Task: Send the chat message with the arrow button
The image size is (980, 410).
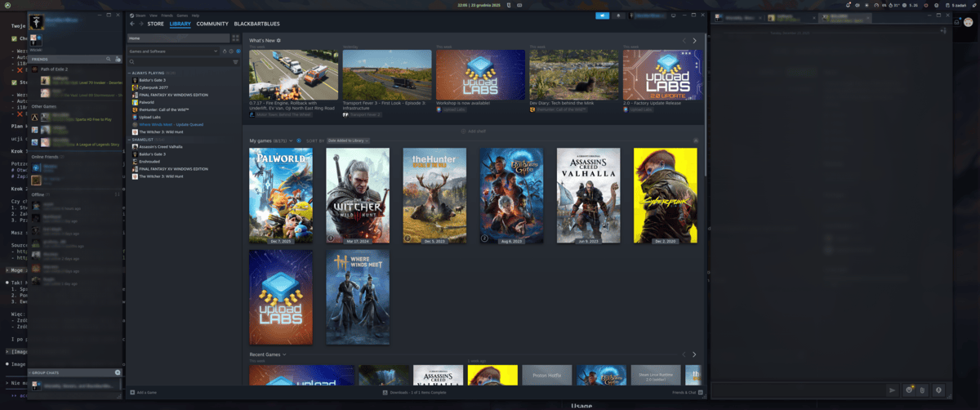Action: 893,390
